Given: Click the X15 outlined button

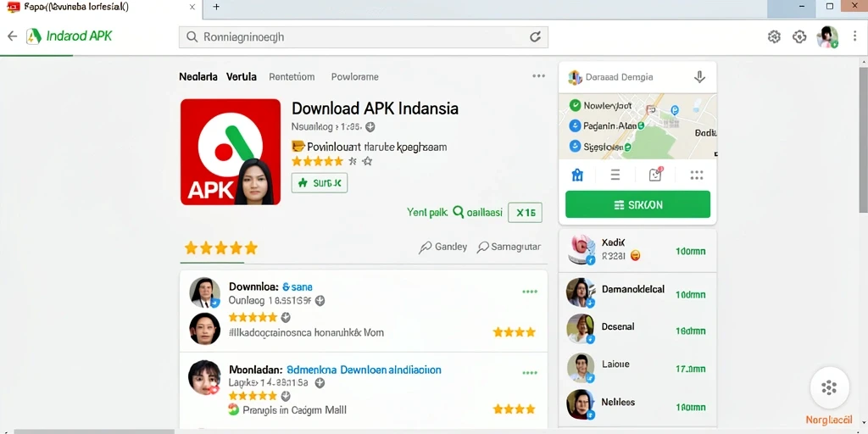Looking at the screenshot, I should pyautogui.click(x=525, y=212).
